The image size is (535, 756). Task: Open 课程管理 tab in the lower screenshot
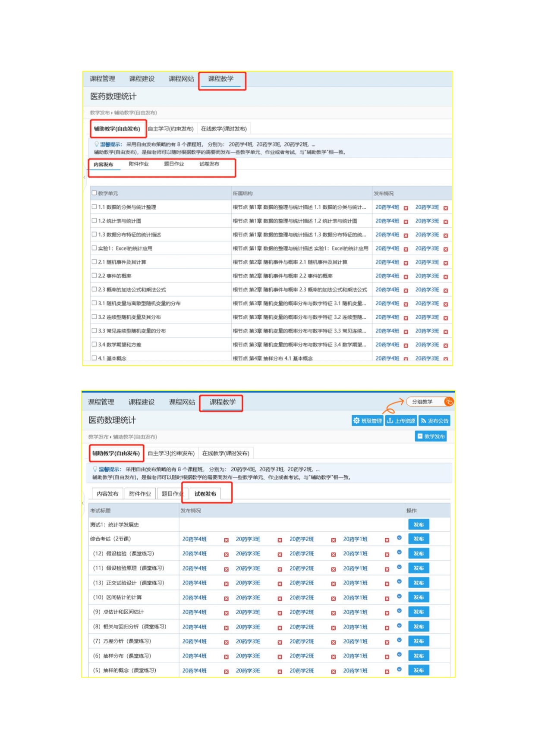[101, 402]
